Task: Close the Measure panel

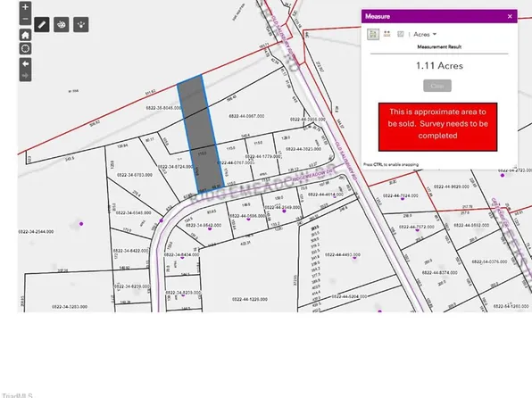Action: pos(510,16)
